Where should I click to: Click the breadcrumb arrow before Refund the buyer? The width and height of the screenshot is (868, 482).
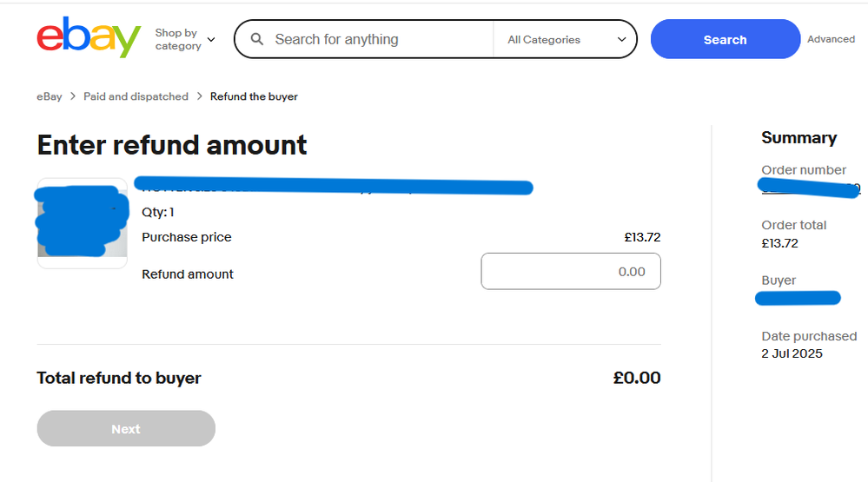tap(199, 96)
